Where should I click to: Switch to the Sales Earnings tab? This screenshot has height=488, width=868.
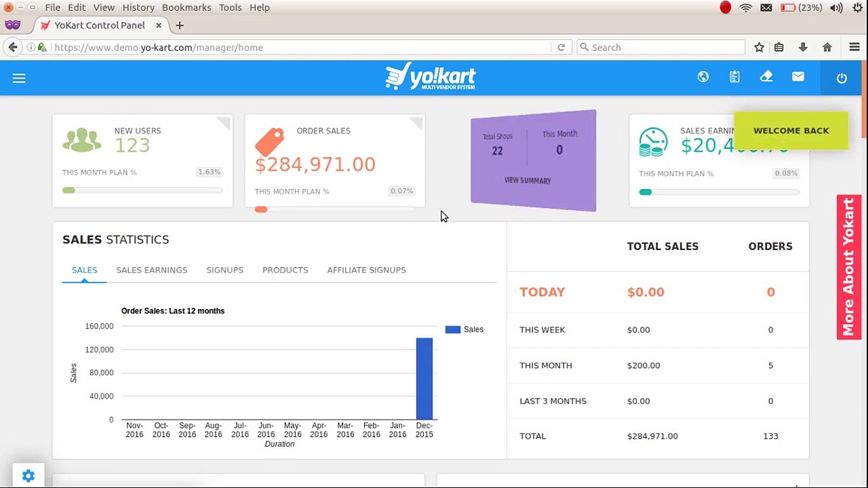tap(152, 270)
